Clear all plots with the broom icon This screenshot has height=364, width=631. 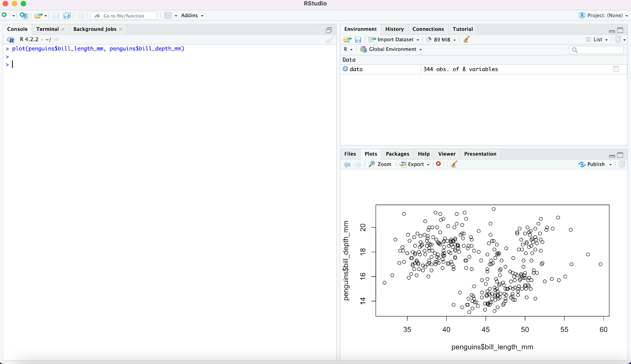tap(453, 164)
